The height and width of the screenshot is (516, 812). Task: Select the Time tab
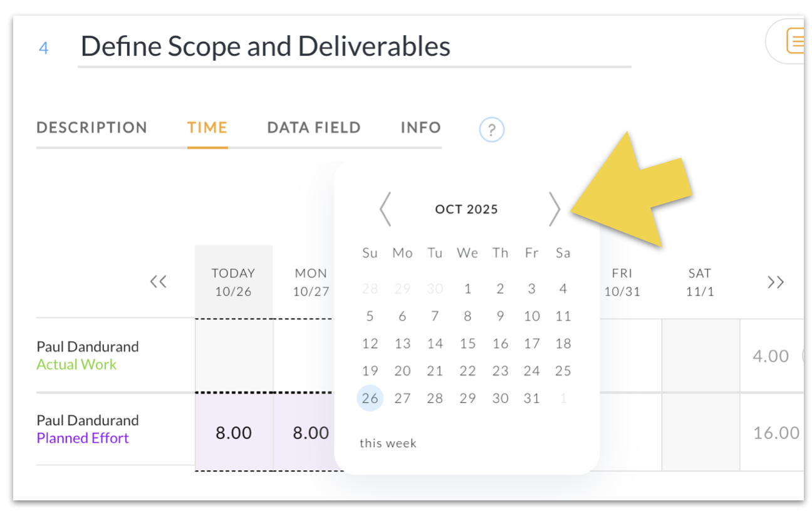tap(207, 128)
